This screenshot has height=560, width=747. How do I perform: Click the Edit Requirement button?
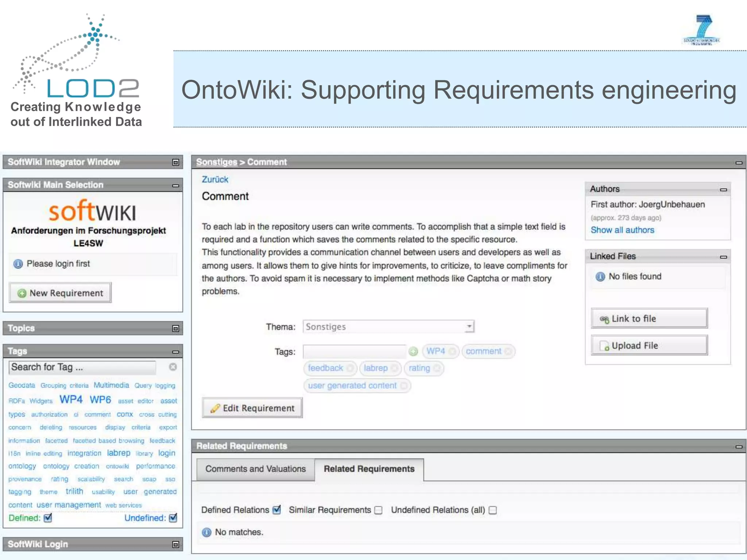point(252,408)
